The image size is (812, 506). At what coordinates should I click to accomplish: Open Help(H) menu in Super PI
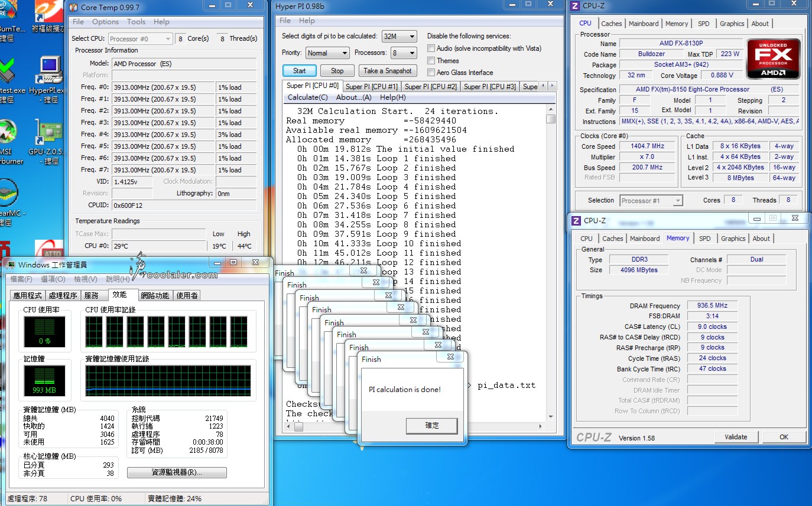pyautogui.click(x=392, y=97)
